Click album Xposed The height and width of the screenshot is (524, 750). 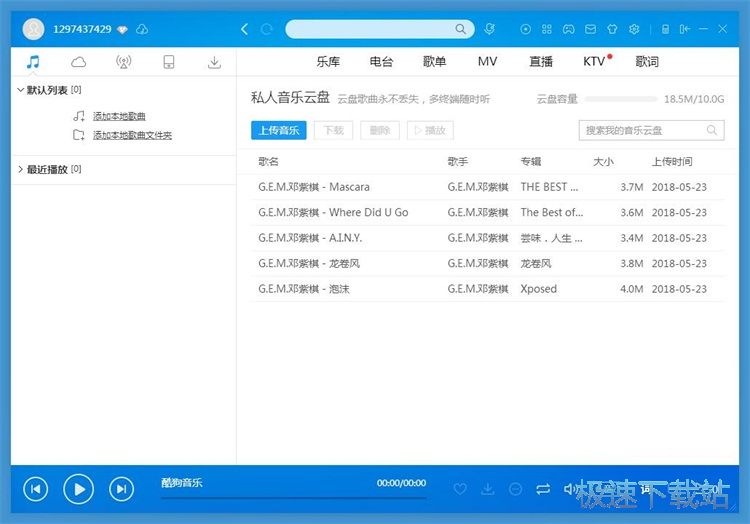click(539, 289)
